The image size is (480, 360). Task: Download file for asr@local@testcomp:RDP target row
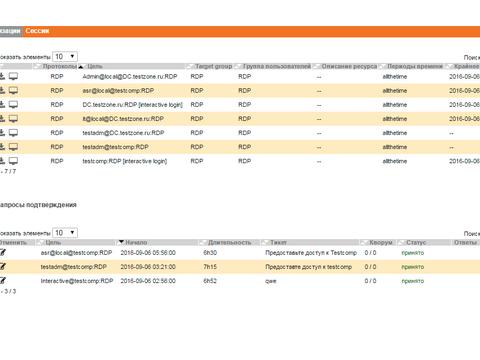pos(2,90)
